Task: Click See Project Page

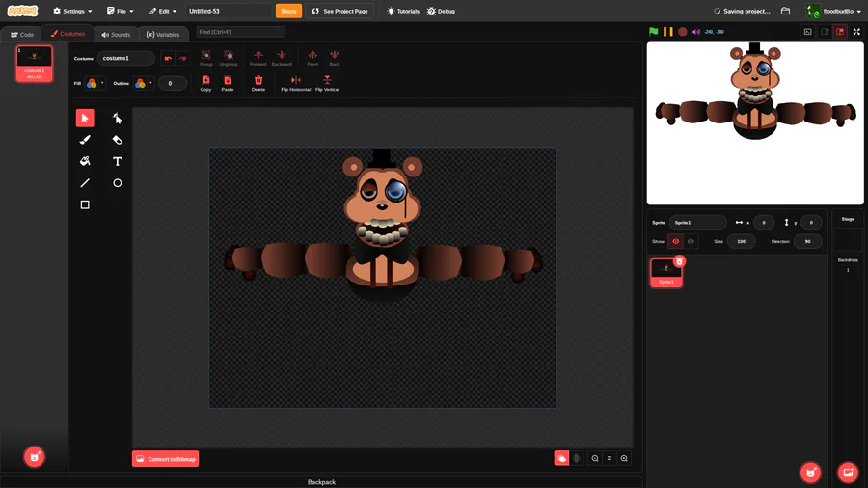Action: [339, 11]
